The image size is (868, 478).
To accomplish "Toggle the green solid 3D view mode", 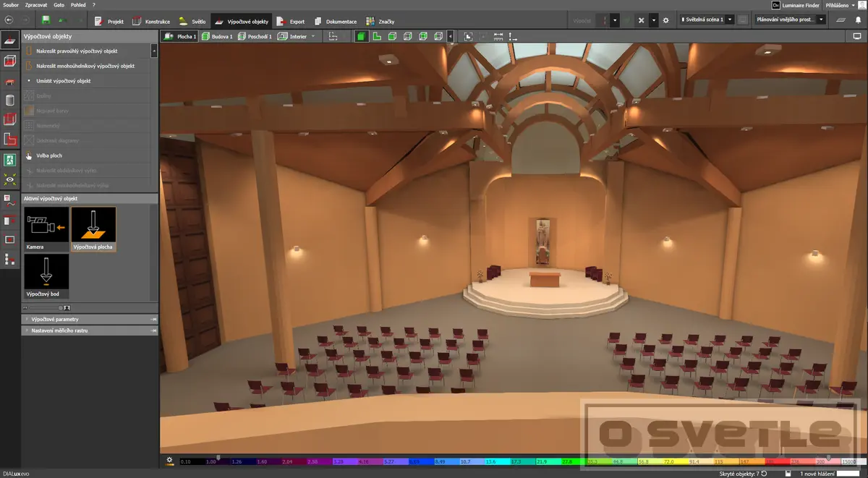I will tap(360, 36).
